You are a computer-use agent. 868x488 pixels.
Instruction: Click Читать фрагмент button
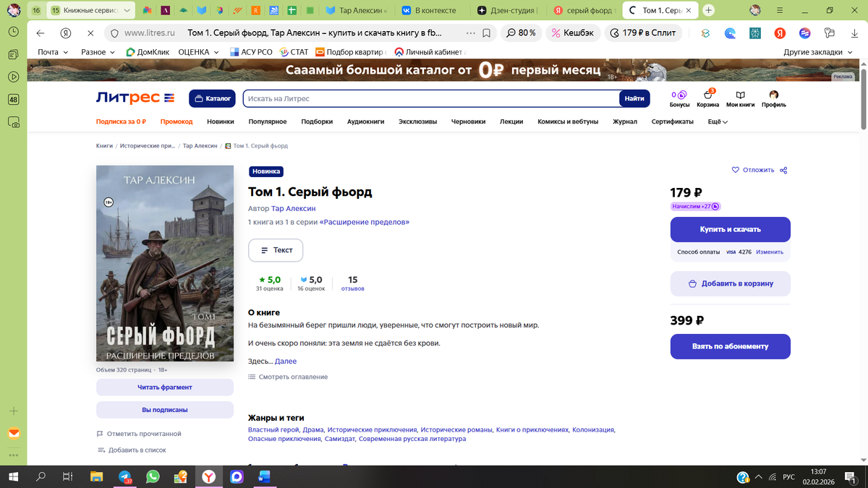(x=165, y=388)
